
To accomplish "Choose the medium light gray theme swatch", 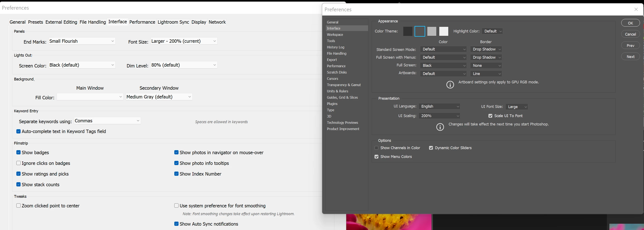I will [x=432, y=31].
